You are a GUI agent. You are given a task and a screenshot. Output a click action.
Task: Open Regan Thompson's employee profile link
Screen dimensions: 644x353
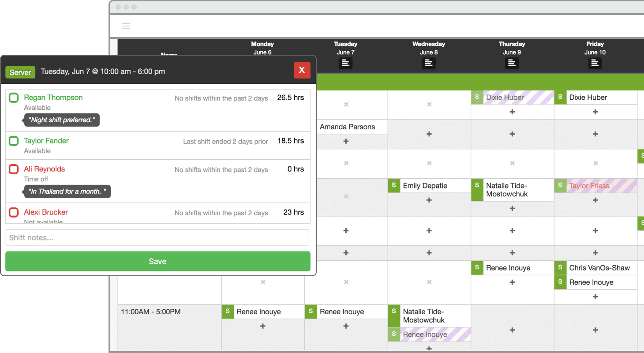53,97
